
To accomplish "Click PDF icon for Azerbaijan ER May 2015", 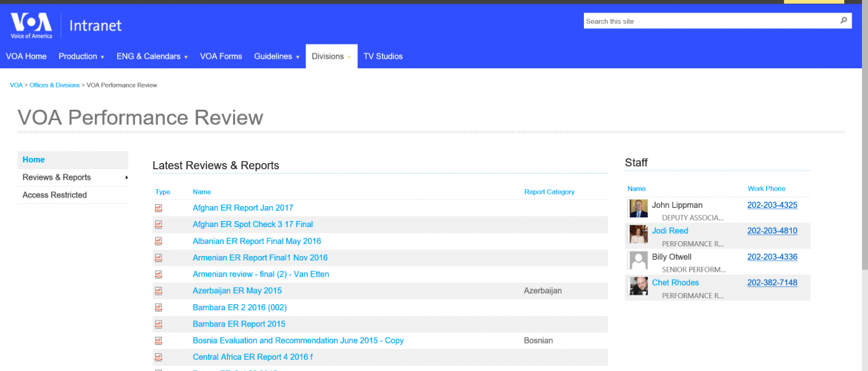I will tap(158, 292).
